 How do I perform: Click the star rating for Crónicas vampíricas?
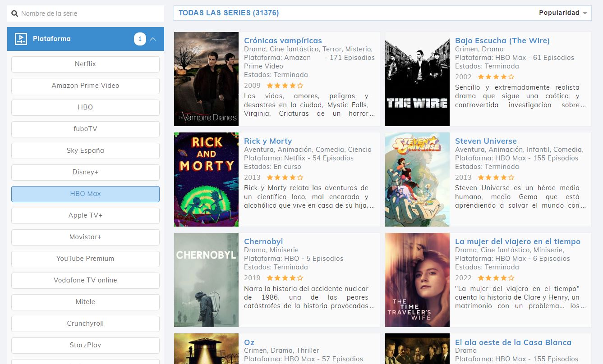(x=285, y=86)
